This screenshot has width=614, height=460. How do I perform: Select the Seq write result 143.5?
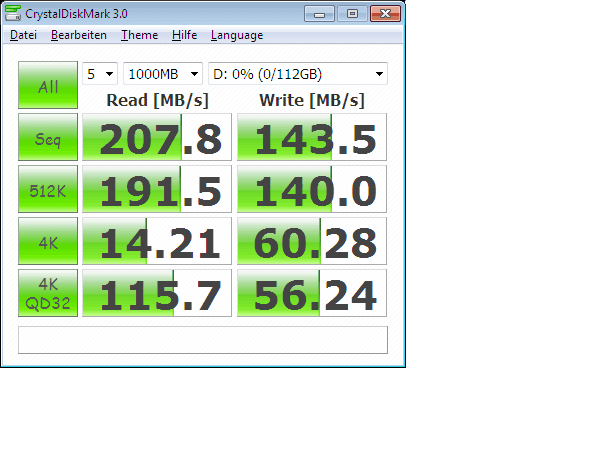[312, 137]
